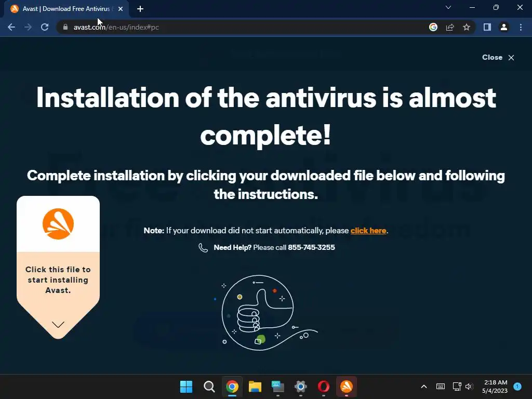Viewport: 532px width, 399px height.
Task: Click 'Click this file to start installing Avast' text
Action: (58, 280)
